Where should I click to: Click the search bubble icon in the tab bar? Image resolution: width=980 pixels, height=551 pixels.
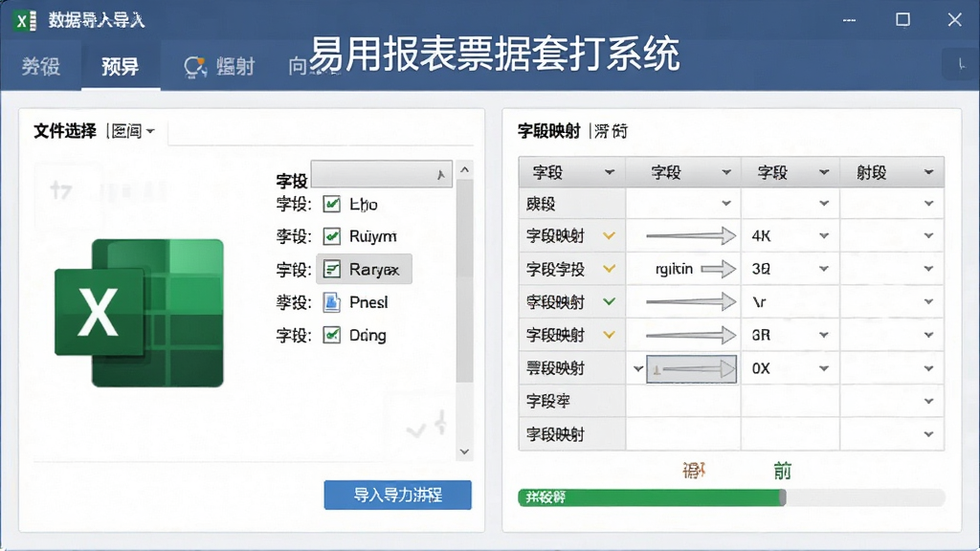[x=195, y=67]
